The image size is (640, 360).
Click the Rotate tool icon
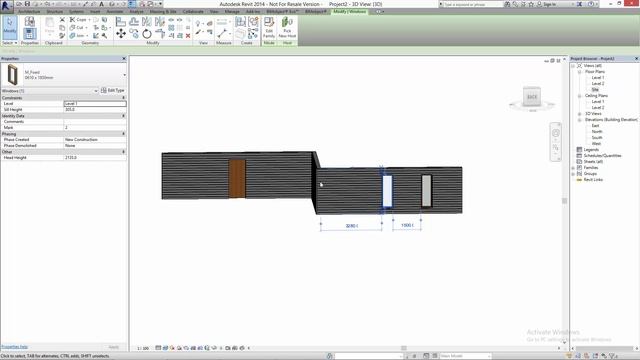click(x=147, y=34)
